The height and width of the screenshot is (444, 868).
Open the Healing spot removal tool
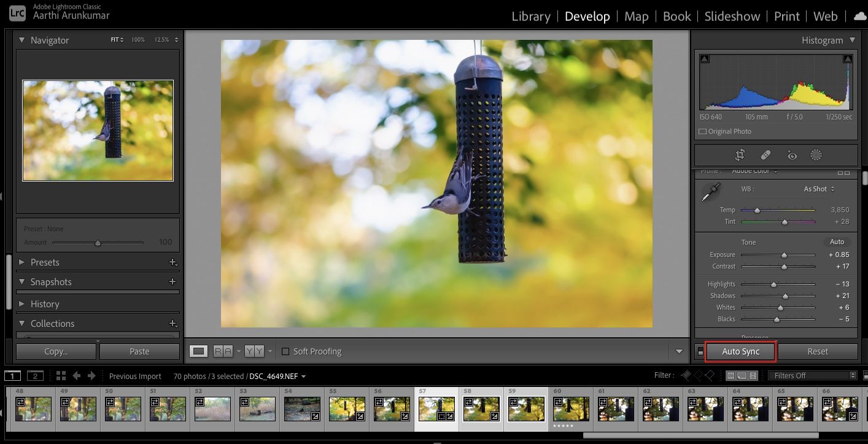point(765,155)
